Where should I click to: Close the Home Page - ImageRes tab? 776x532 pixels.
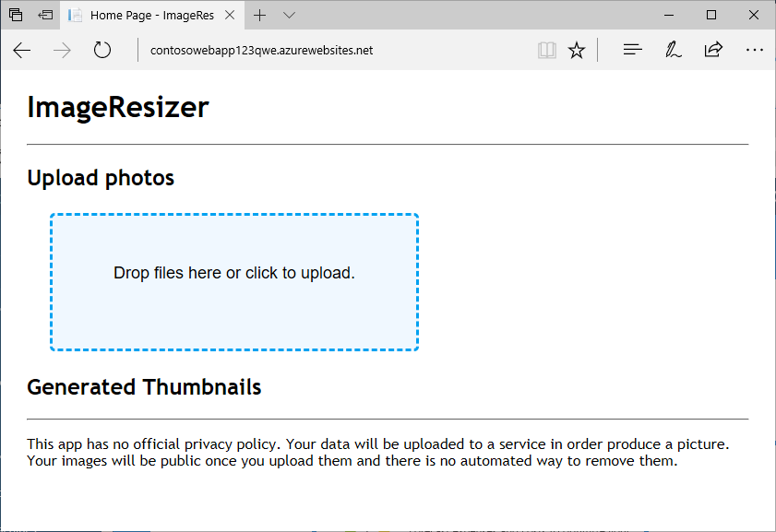point(230,16)
